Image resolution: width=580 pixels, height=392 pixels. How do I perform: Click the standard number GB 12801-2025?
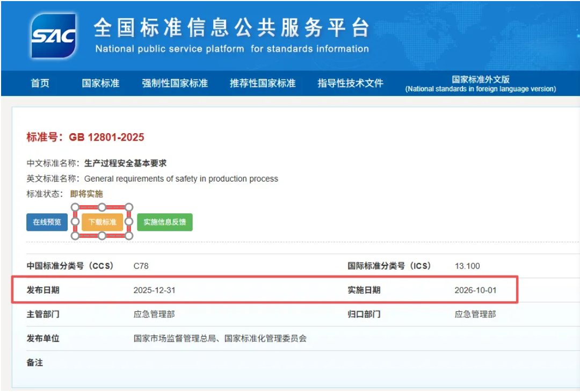(x=106, y=137)
